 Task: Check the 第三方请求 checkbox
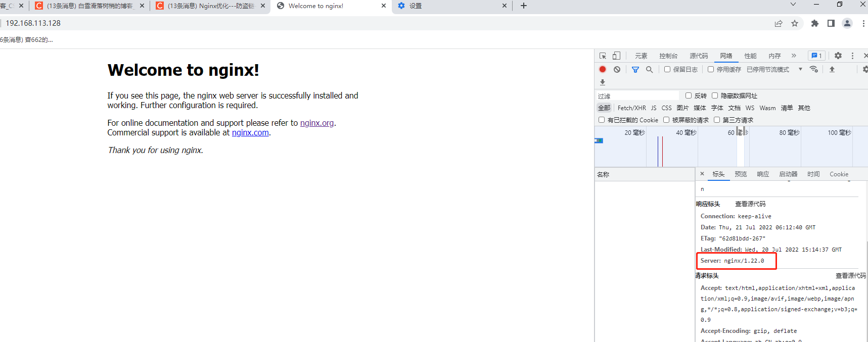click(x=717, y=120)
